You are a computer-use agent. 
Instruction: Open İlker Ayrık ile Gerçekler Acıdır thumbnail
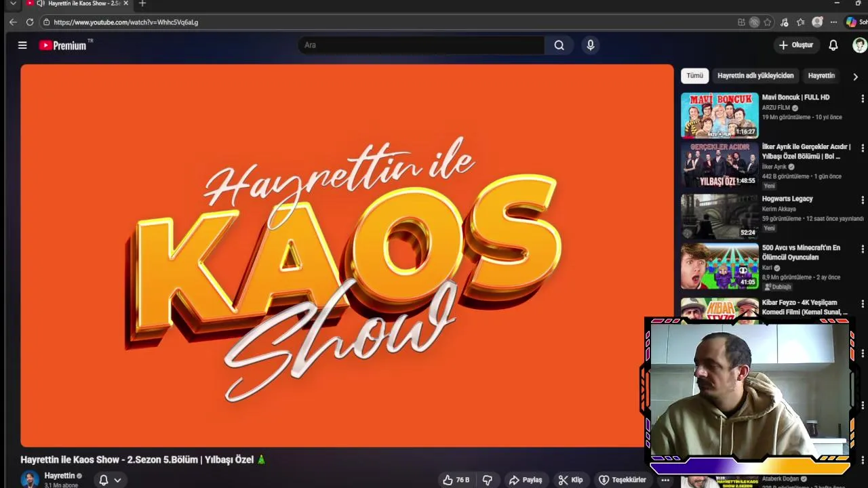pos(719,165)
